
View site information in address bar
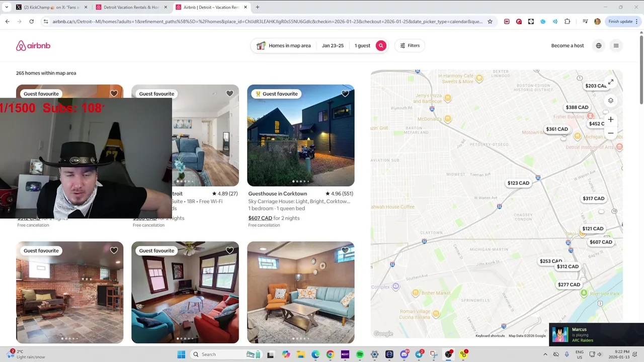(46, 22)
